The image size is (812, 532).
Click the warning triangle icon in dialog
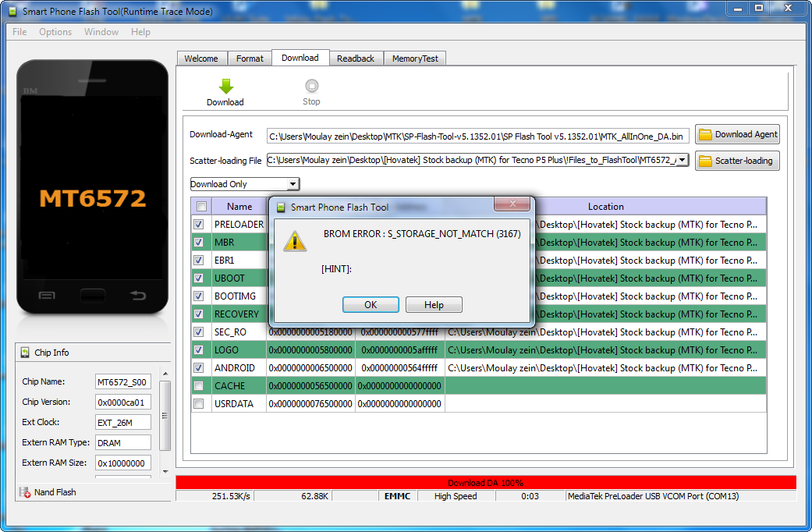[295, 241]
